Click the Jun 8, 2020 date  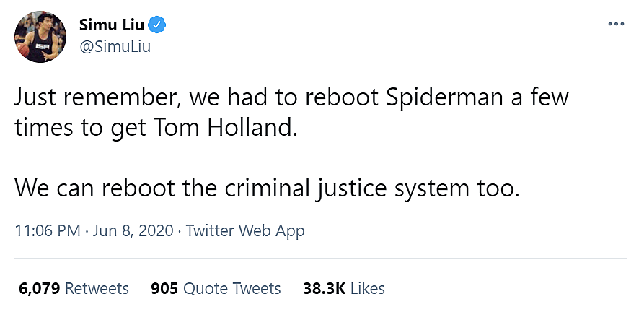[134, 231]
